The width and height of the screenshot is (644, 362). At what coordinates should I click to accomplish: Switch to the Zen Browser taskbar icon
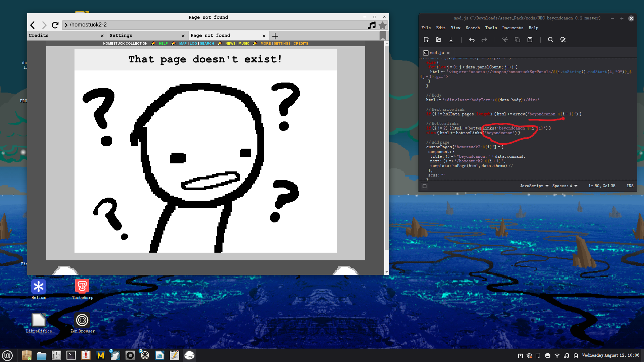pos(145,355)
